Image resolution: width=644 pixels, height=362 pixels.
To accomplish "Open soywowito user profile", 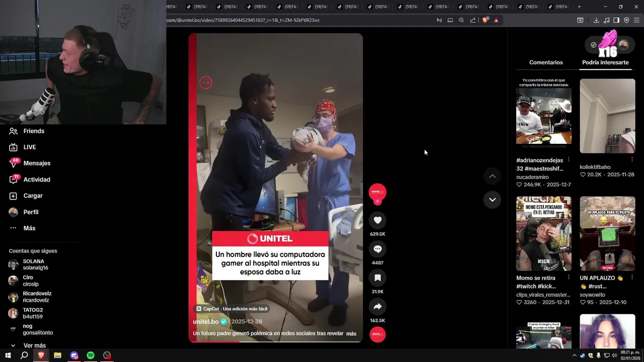I will click(592, 295).
